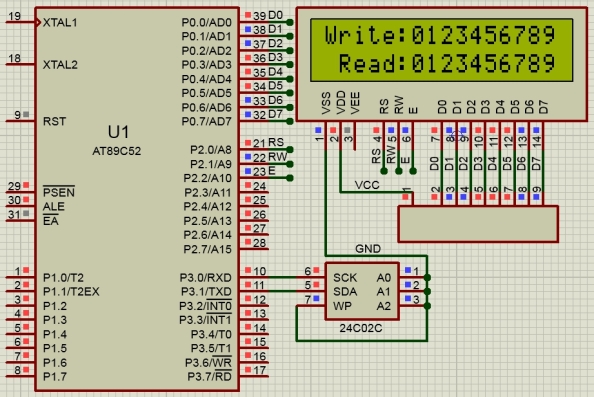Select the LCD VEE pin 3 terminal

[355, 136]
